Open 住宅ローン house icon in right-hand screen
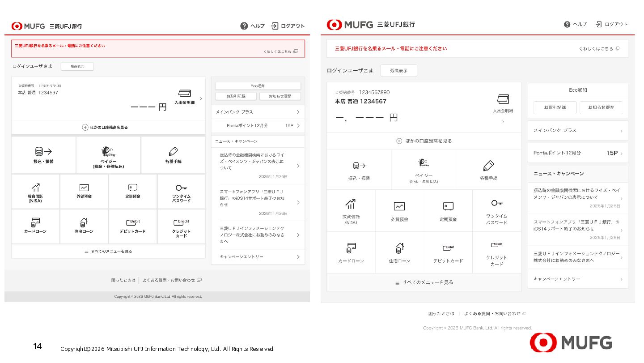 [399, 248]
